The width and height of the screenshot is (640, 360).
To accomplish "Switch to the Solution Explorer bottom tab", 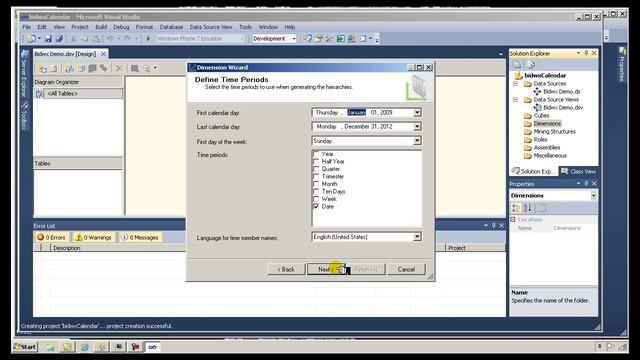I will (x=533, y=171).
